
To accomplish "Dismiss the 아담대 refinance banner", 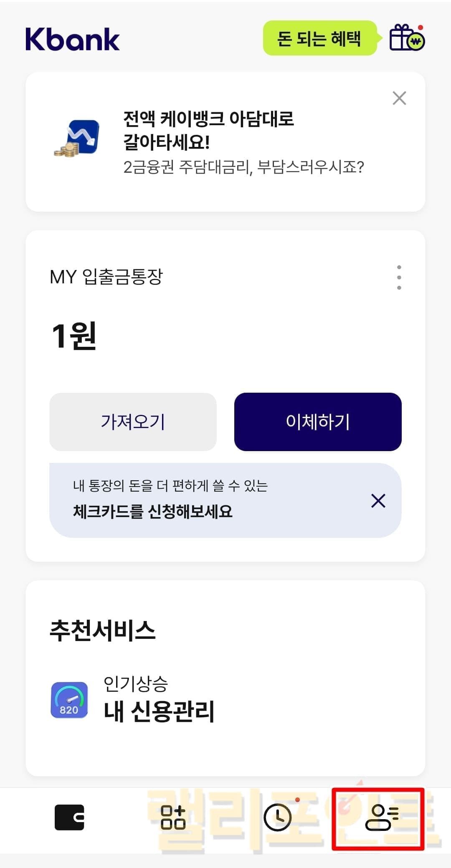I will [x=399, y=98].
